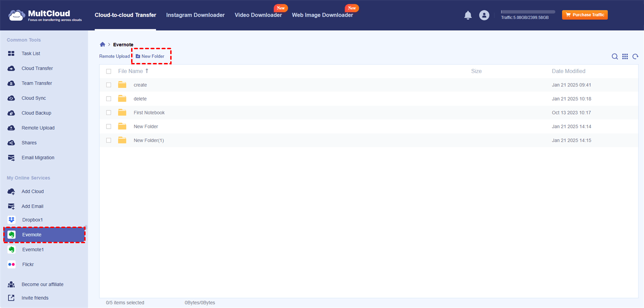Open the user account avatar
Screen dimensions: 644x308
(x=484, y=15)
